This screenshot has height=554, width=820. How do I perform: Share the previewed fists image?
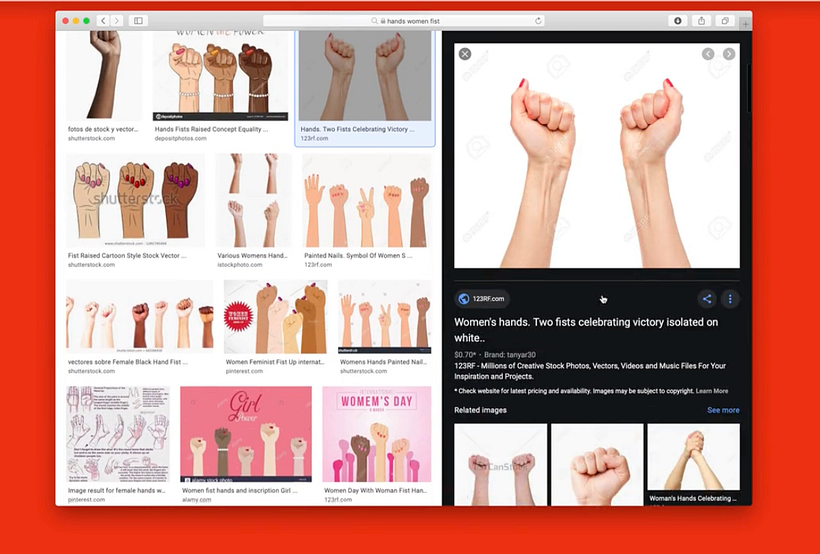click(x=707, y=298)
